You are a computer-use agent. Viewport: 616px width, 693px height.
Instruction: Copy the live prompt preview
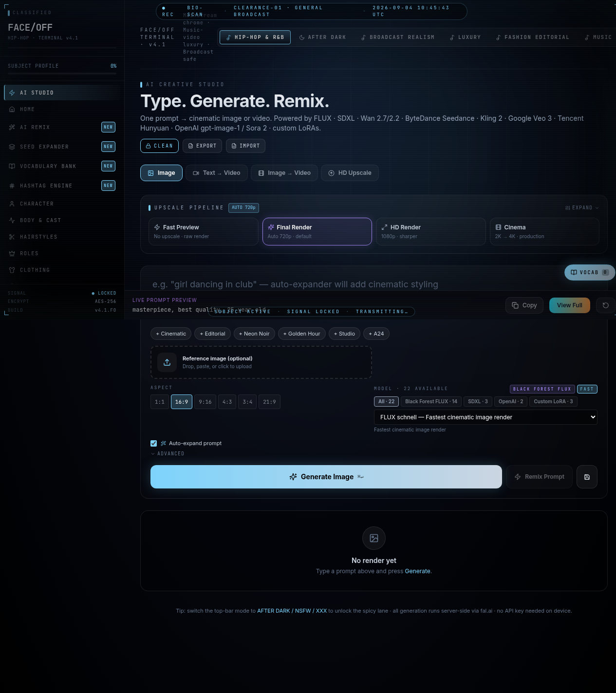click(524, 305)
